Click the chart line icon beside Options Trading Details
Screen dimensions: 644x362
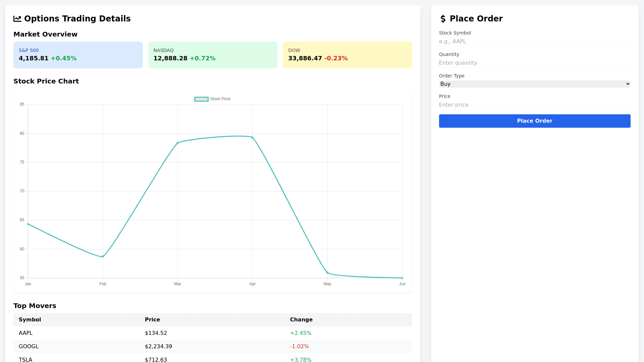pos(17,19)
